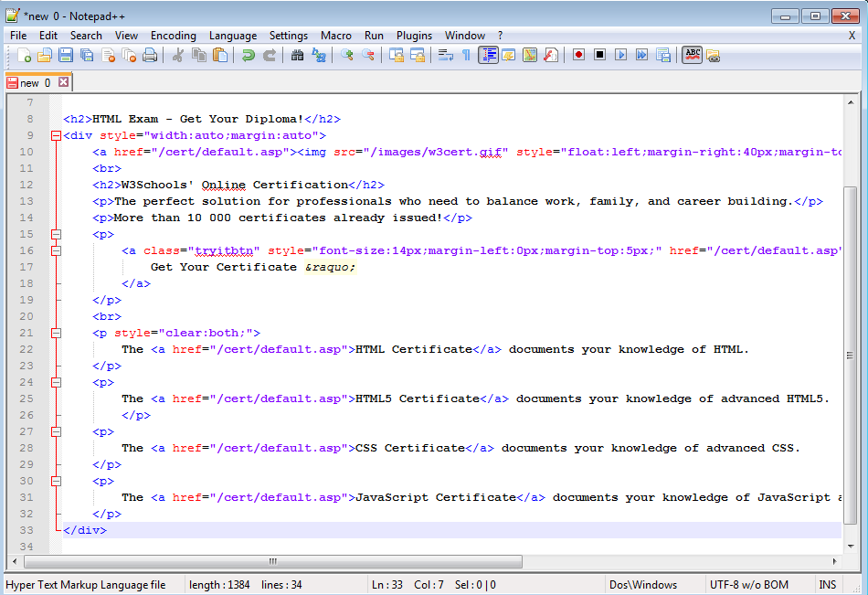Create a new document with the New icon
Screen dimensions: 868x595
pyautogui.click(x=24, y=55)
